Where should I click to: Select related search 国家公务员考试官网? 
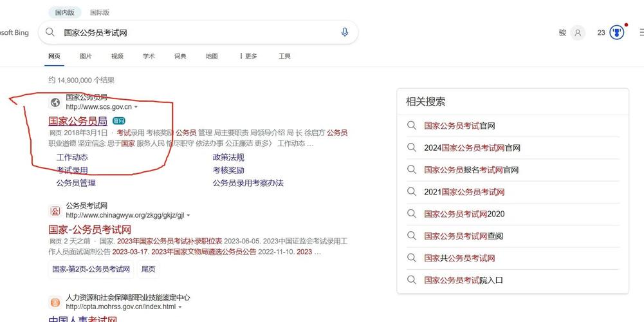coord(459,126)
